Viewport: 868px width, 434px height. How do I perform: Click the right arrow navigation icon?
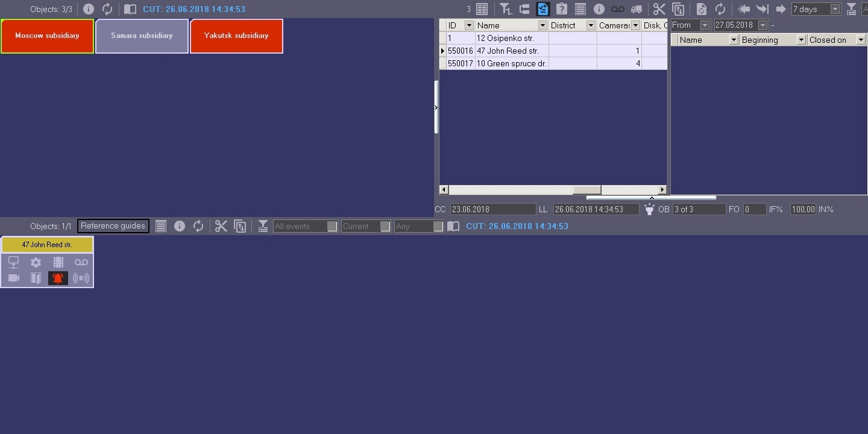781,9
